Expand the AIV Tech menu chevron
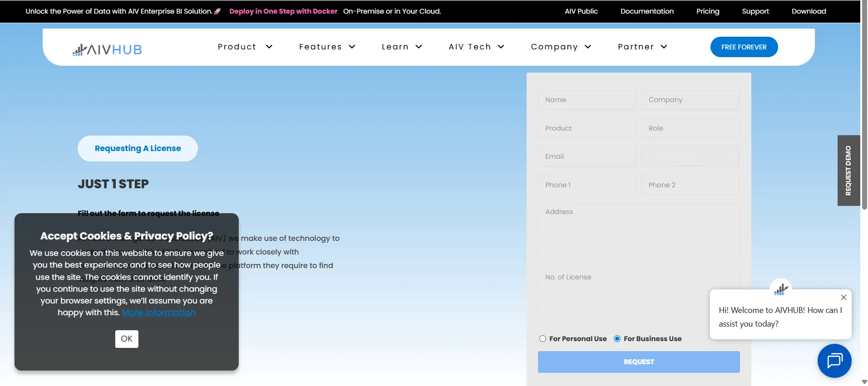 point(501,47)
